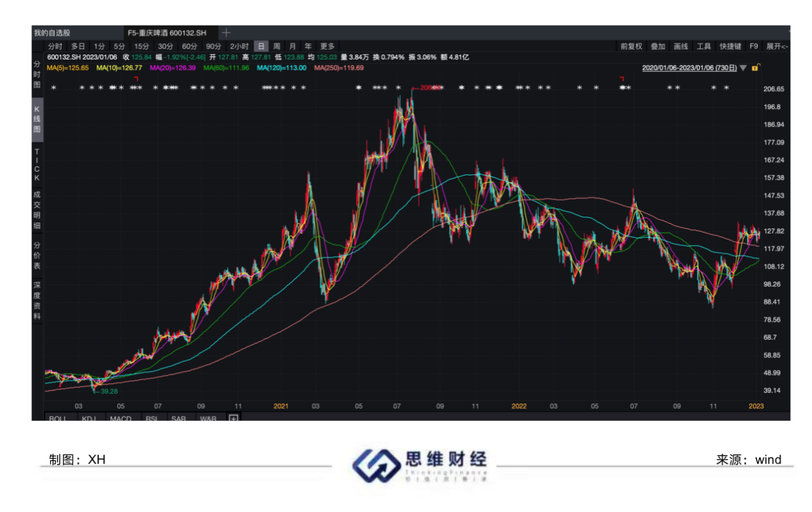The height and width of the screenshot is (512, 812).
Task: Open the 画线 drawing tool
Action: click(x=680, y=46)
